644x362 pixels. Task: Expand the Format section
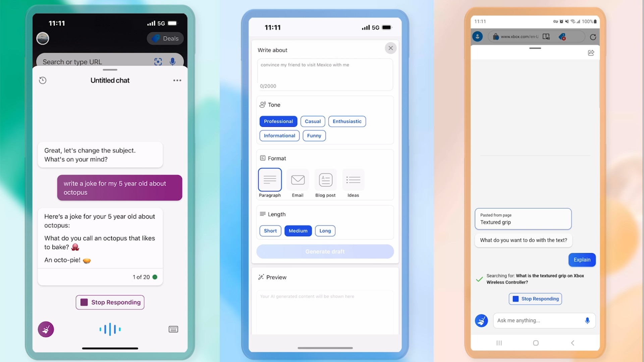(276, 158)
